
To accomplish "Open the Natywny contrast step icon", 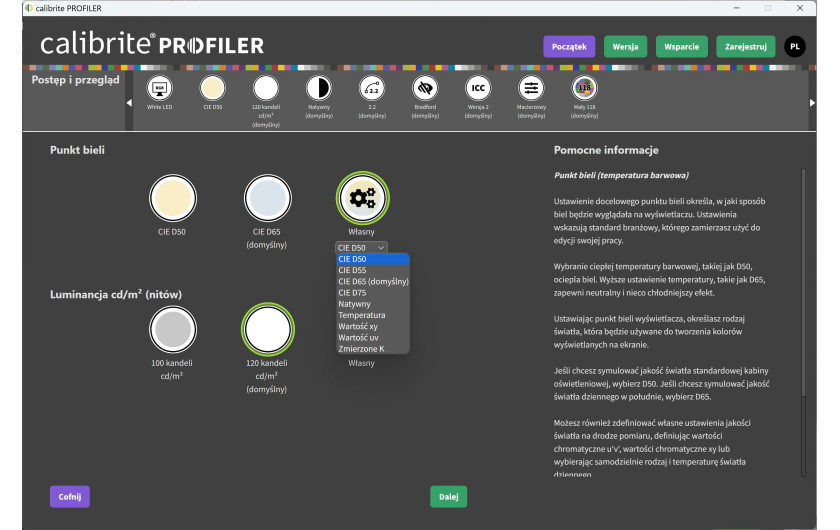I will (319, 88).
